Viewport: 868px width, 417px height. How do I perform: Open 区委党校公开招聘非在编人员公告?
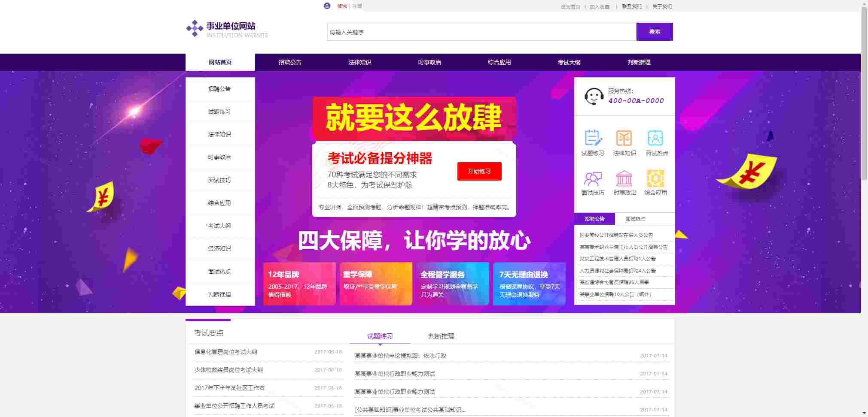pyautogui.click(x=616, y=235)
